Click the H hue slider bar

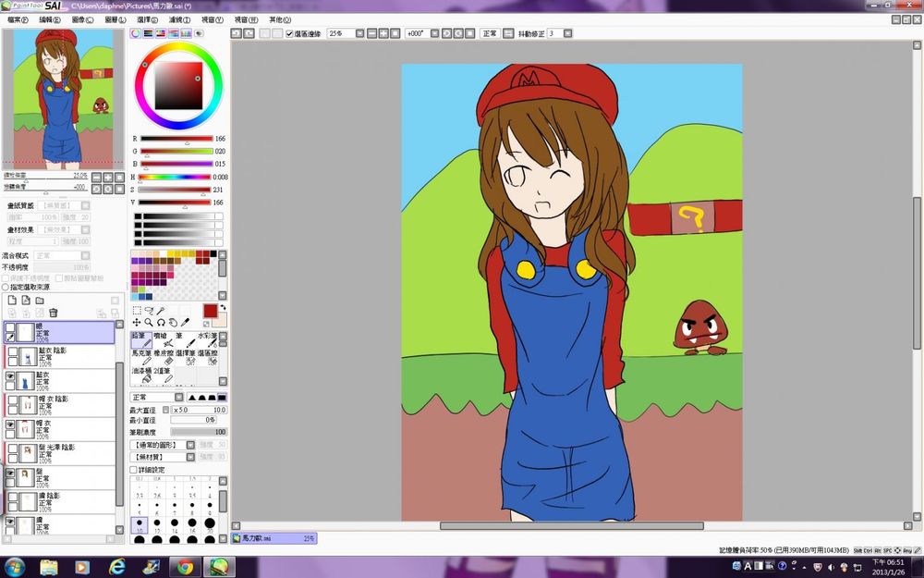click(x=175, y=177)
